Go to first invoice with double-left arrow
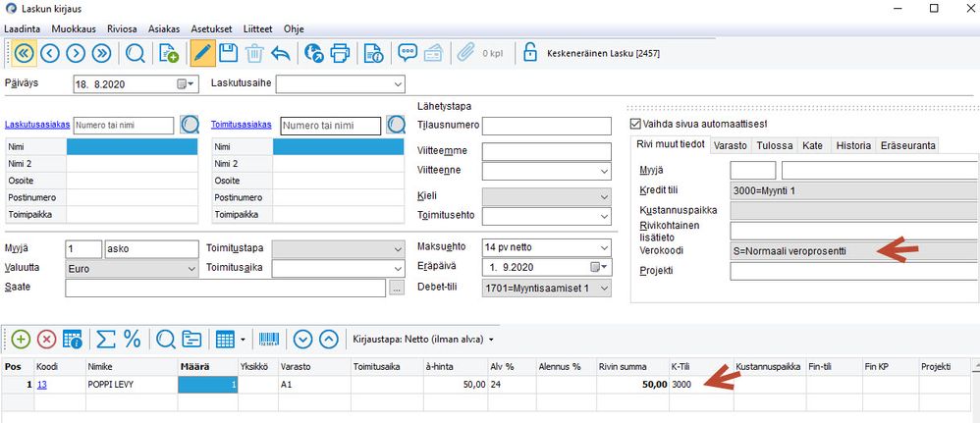This screenshot has width=980, height=423. tap(24, 54)
